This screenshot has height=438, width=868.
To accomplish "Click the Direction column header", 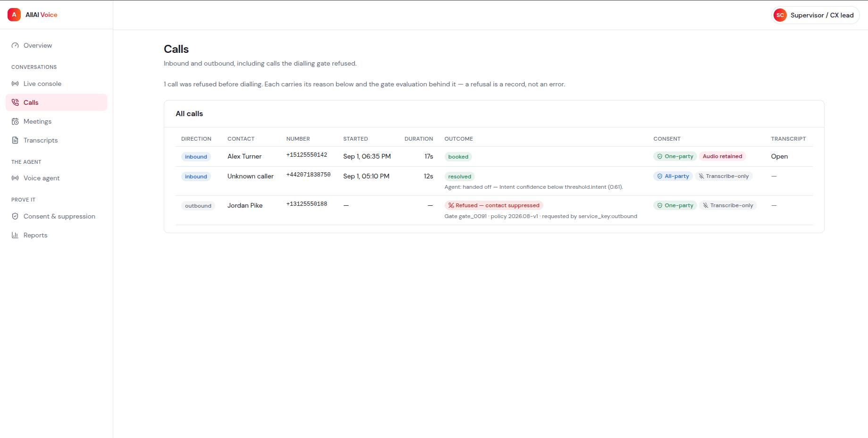I will [196, 139].
